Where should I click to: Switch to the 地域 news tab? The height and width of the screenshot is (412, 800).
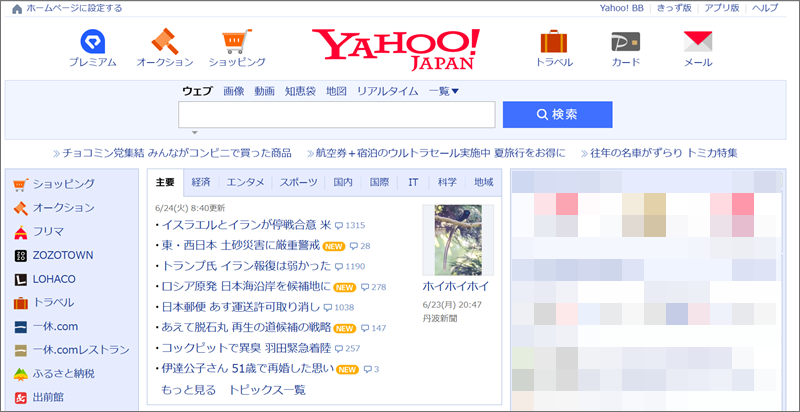click(483, 182)
